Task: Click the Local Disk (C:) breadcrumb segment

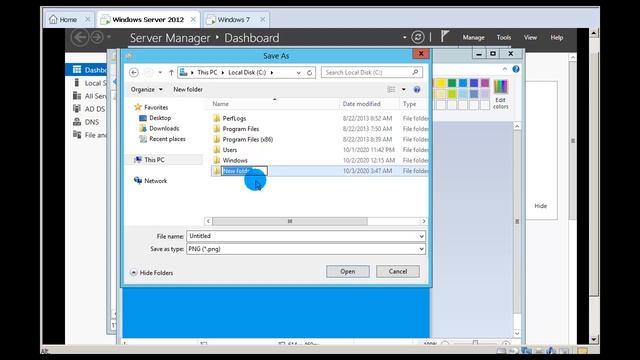Action: pos(247,73)
